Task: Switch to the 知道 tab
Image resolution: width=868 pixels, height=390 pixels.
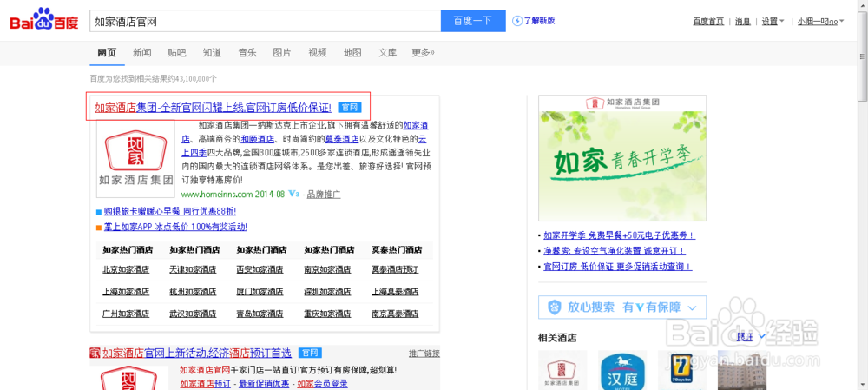Action: pyautogui.click(x=212, y=53)
